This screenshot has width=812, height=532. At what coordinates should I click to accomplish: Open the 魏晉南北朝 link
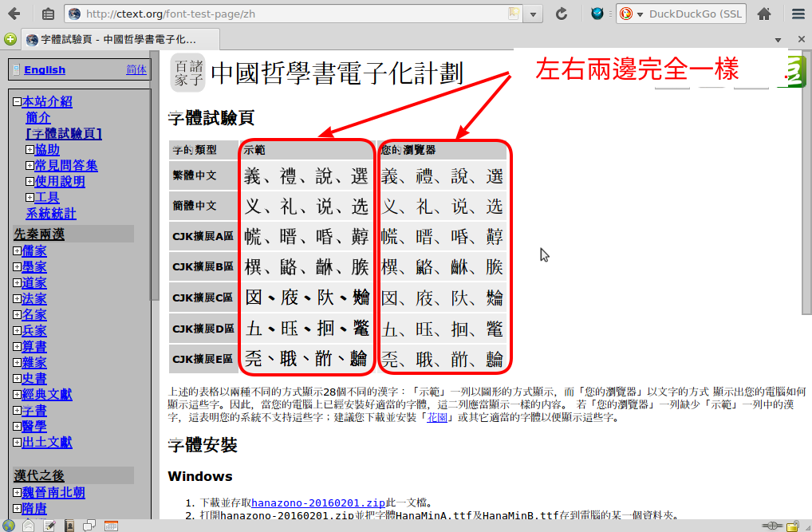pos(53,493)
